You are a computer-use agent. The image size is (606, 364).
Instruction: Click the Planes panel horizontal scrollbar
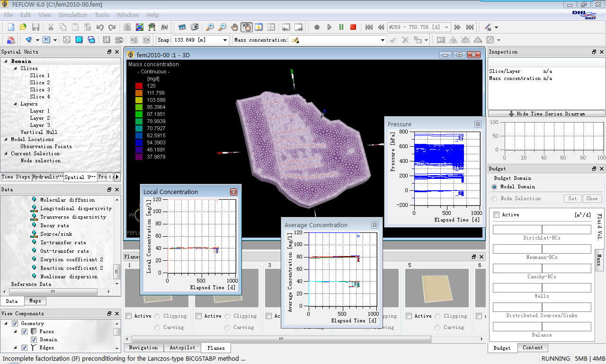pyautogui.click(x=282, y=339)
